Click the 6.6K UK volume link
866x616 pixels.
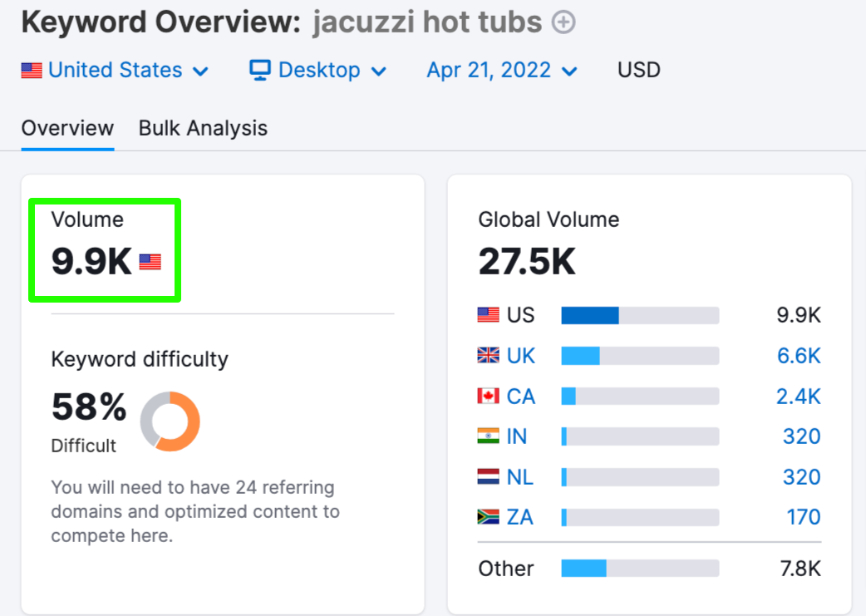tap(799, 356)
